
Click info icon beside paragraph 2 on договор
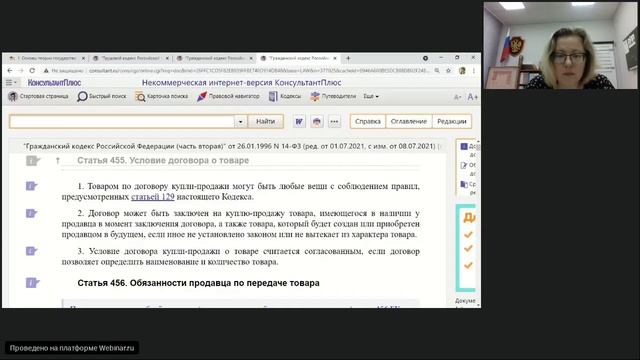tap(31, 213)
